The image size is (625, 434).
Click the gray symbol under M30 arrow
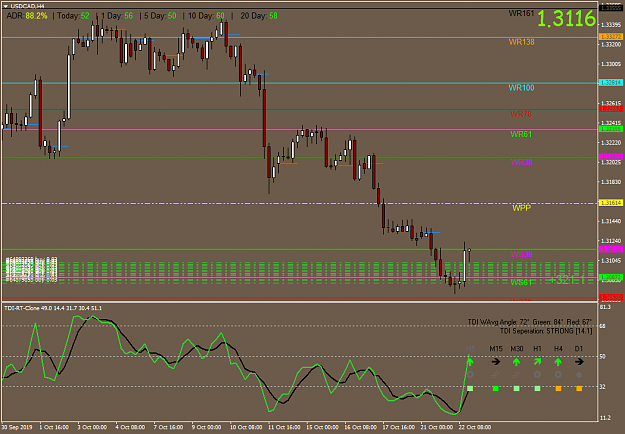tap(517, 375)
